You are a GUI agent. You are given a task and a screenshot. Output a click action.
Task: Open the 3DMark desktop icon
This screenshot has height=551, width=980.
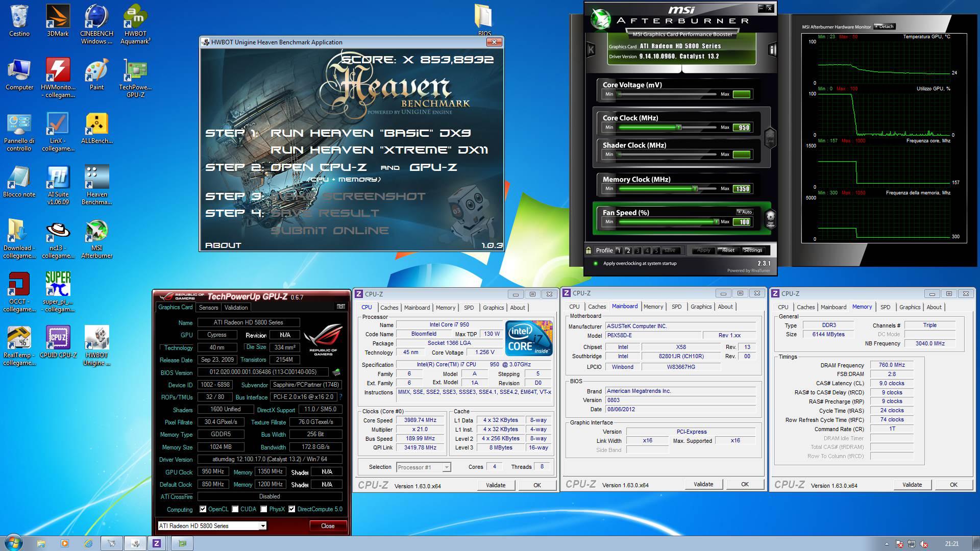(x=58, y=20)
